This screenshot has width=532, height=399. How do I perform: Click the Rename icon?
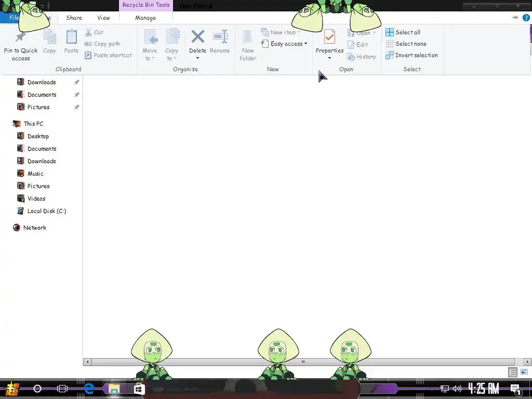click(220, 37)
